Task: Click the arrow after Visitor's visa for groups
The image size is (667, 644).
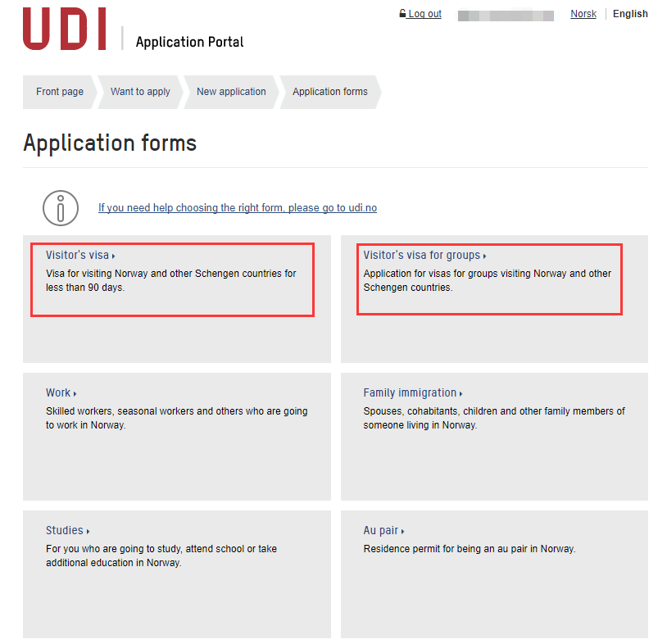Action: (485, 256)
